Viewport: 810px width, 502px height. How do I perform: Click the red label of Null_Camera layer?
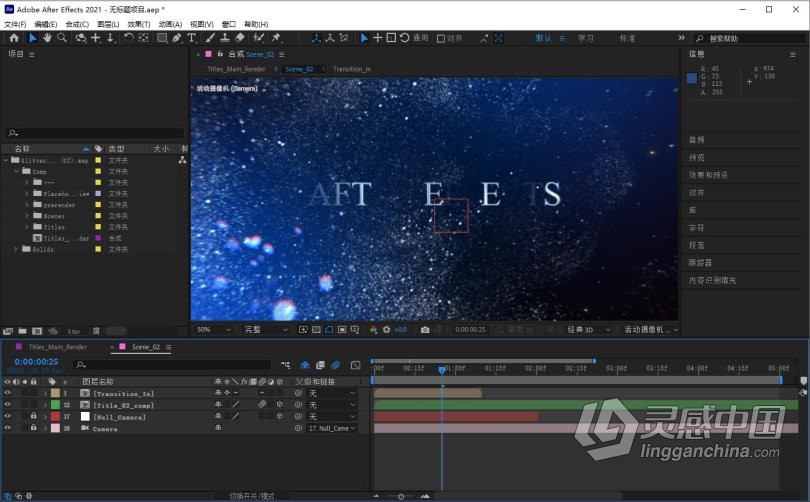click(x=55, y=416)
